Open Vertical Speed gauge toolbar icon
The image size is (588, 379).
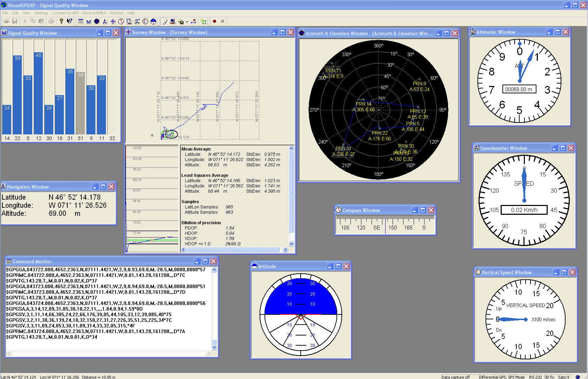145,21
